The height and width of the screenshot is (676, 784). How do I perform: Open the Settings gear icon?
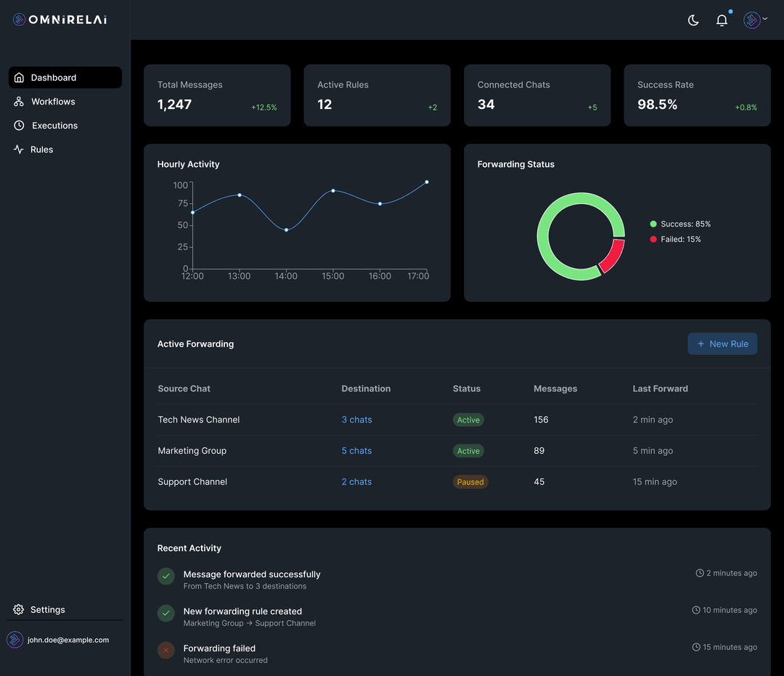click(x=17, y=609)
